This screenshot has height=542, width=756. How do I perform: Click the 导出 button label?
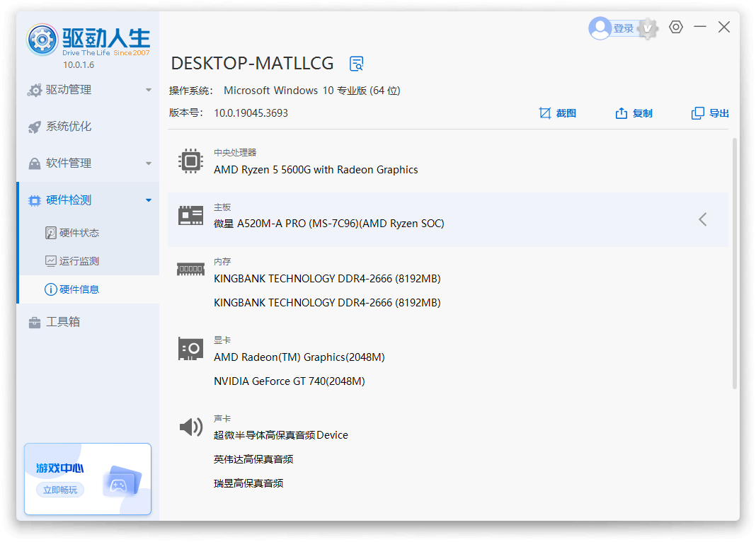tap(719, 113)
